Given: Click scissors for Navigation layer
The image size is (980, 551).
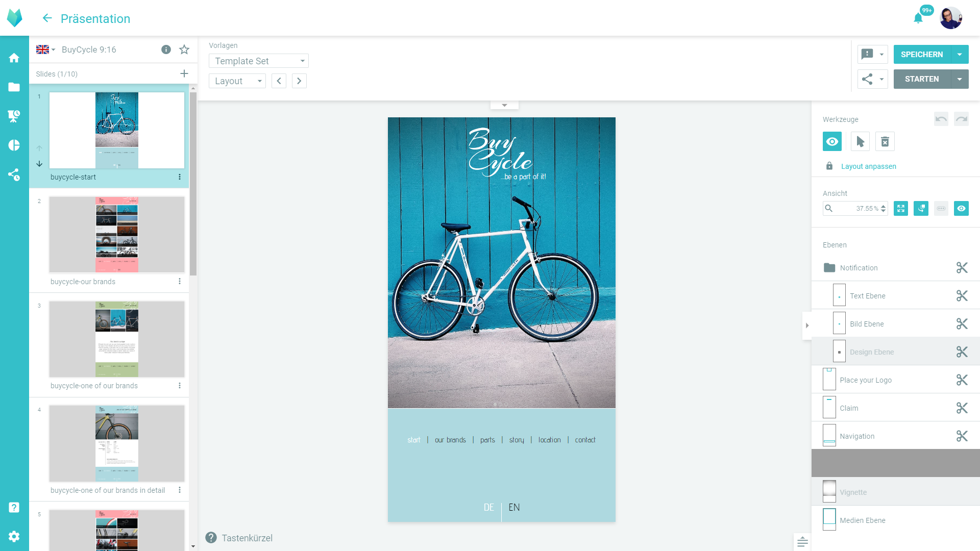Looking at the screenshot, I should [962, 436].
